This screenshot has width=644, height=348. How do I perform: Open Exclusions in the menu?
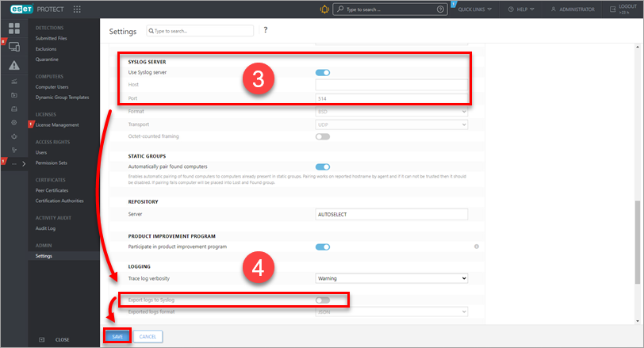point(46,49)
